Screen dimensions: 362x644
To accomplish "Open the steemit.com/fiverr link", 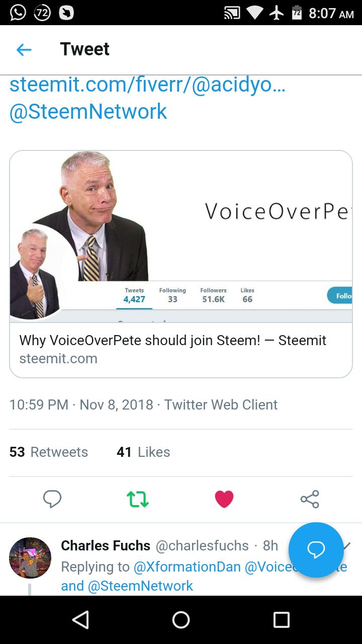I will point(147,85).
